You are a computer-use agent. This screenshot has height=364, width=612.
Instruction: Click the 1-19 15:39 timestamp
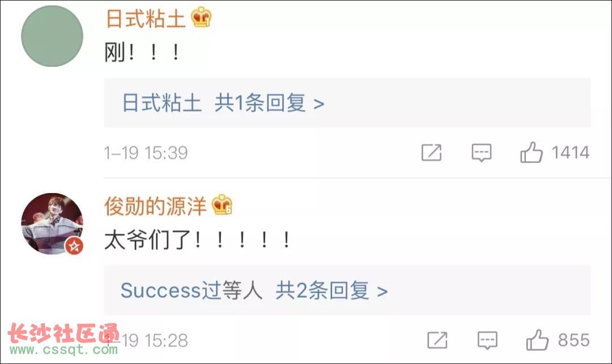click(x=146, y=153)
